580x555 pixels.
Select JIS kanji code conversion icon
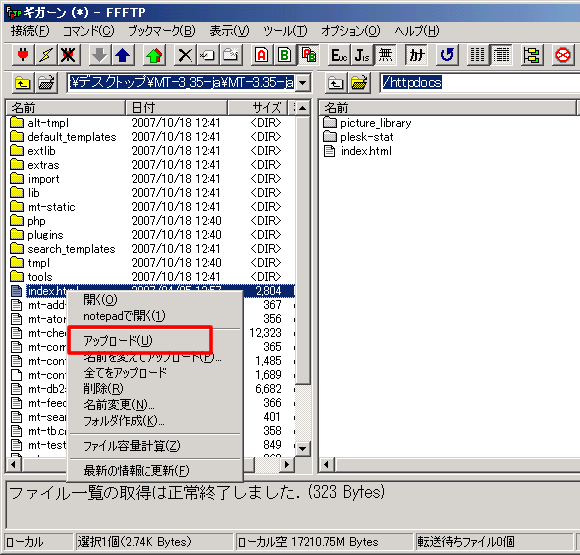point(361,55)
